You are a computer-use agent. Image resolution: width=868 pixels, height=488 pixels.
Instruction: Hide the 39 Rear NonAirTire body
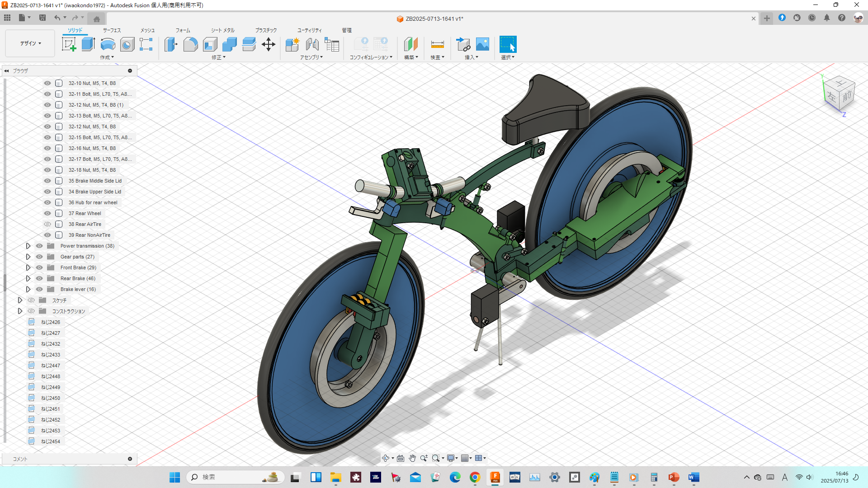click(x=47, y=235)
